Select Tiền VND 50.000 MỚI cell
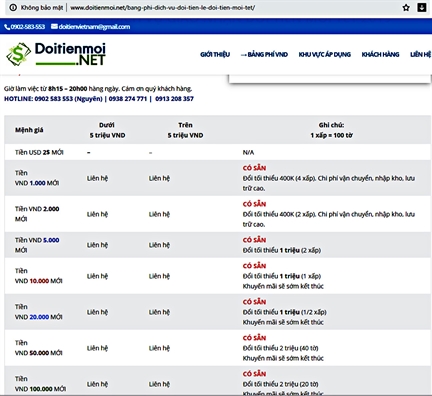The image size is (432, 396). [39, 348]
